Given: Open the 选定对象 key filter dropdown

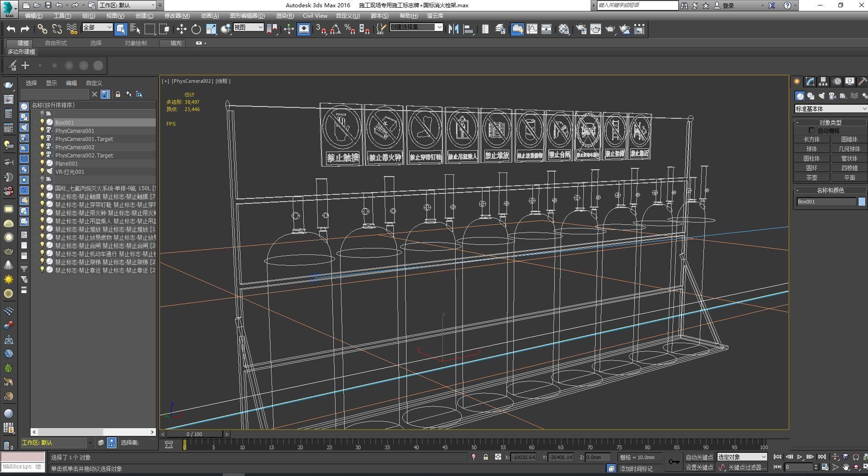Looking at the screenshot, I should point(742,457).
